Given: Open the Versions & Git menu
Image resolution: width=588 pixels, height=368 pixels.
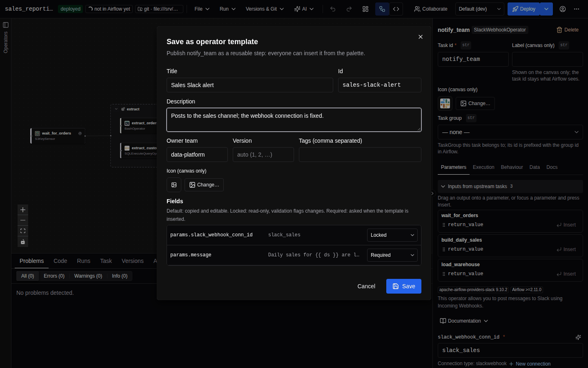Looking at the screenshot, I should (265, 9).
